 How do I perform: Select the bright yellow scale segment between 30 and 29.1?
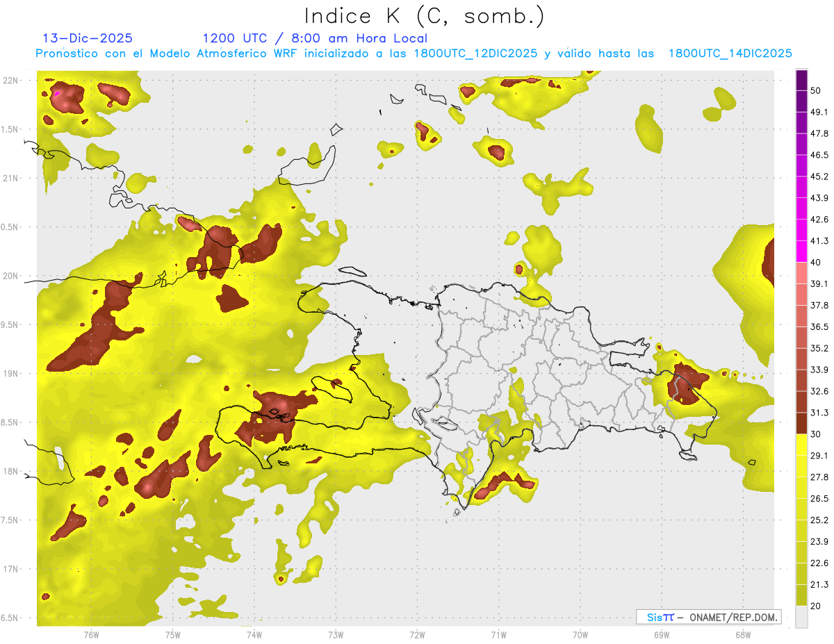tap(801, 445)
